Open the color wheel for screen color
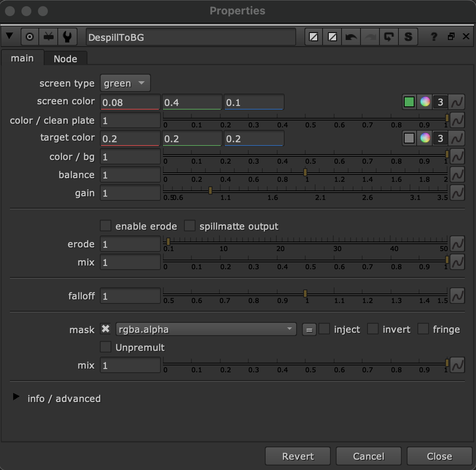Image resolution: width=476 pixels, height=470 pixels. (425, 102)
